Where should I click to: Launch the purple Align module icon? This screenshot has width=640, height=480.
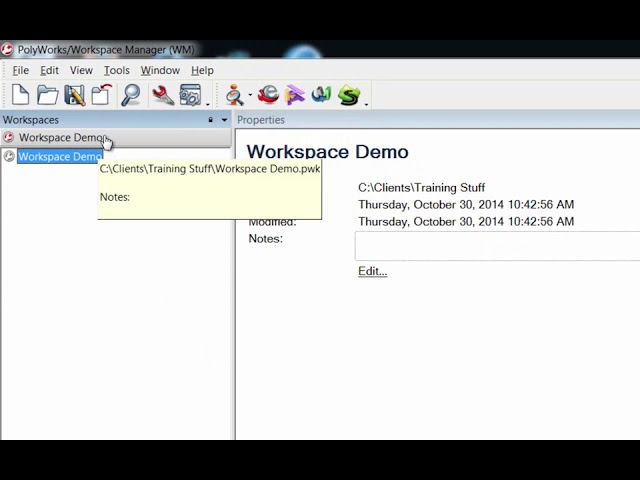[295, 95]
